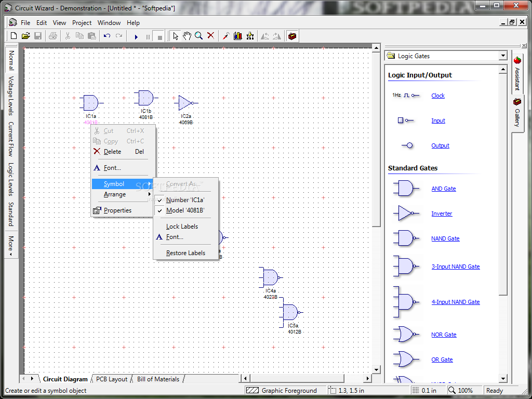Select the Voltage Levels view tab
Image resolution: width=532 pixels, height=399 pixels.
click(11, 96)
